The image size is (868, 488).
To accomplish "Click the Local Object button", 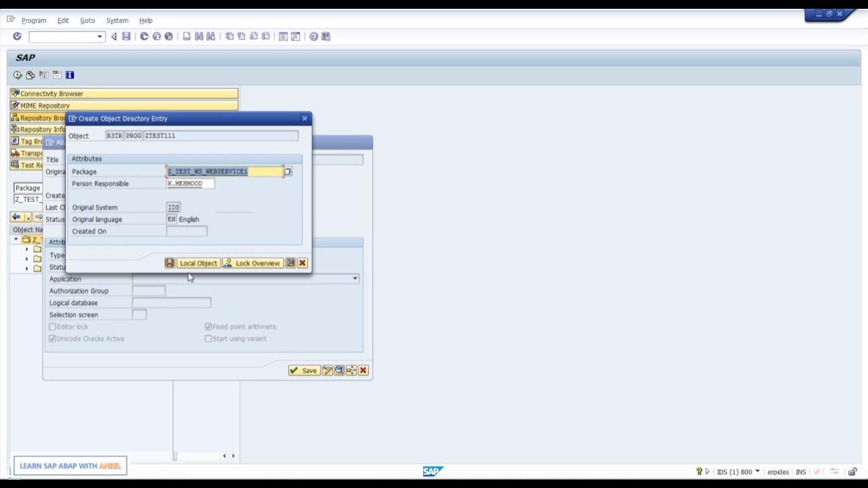I will coord(198,263).
